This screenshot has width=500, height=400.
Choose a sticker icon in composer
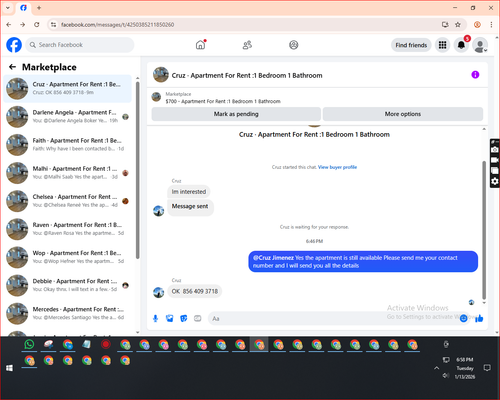(x=184, y=318)
